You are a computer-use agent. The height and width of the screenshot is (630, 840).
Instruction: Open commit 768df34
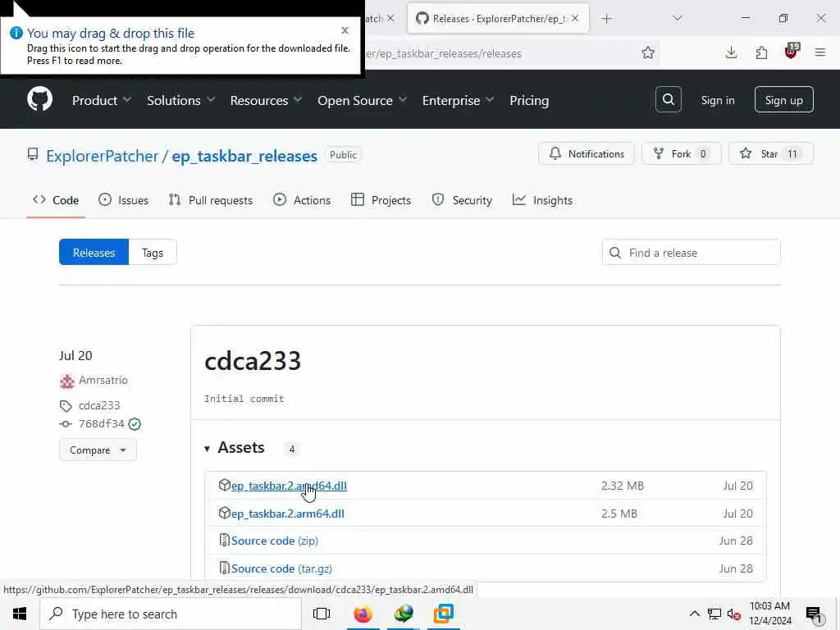[101, 424]
